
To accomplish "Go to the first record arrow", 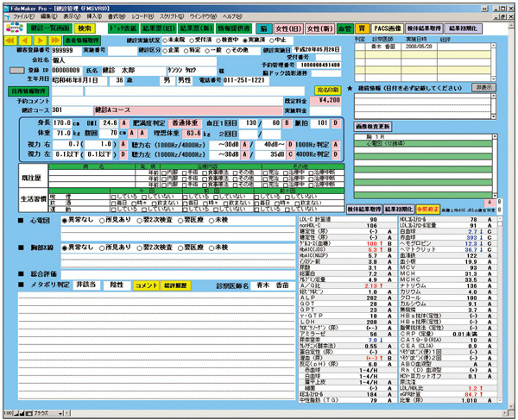I will pyautogui.click(x=12, y=40).
